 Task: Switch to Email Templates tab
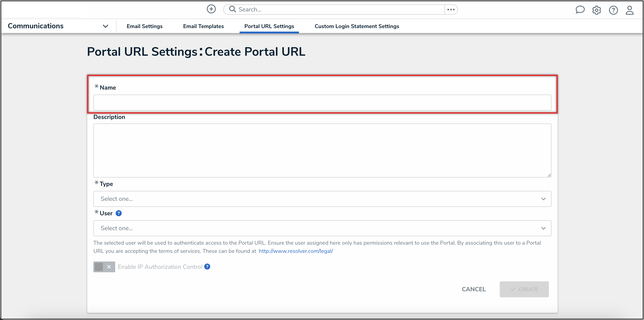203,26
